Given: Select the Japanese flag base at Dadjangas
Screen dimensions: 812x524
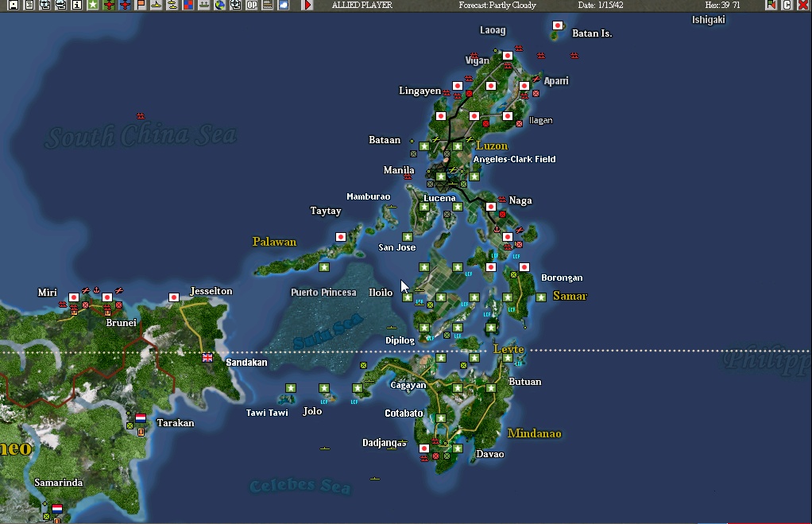Looking at the screenshot, I should [424, 448].
